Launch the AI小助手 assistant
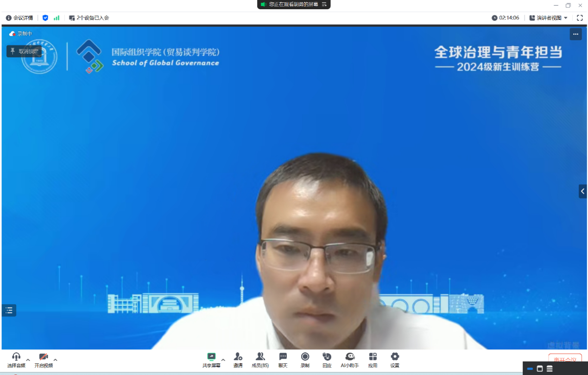This screenshot has height=375, width=588. click(350, 359)
